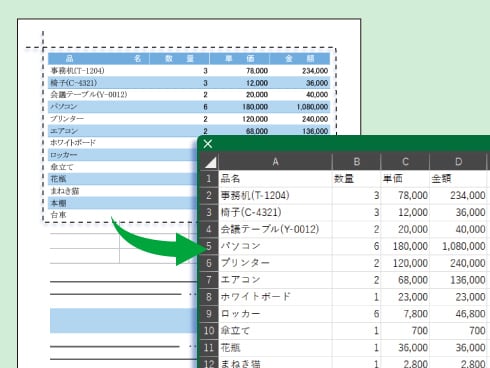Image resolution: width=490 pixels, height=368 pixels.
Task: Click the Excel logo icon in the title bar
Action: (x=208, y=144)
